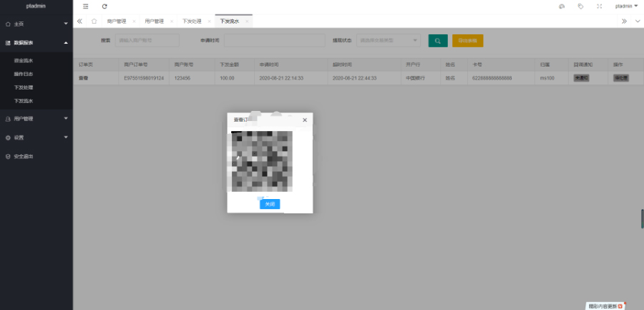Switch to the 下发处理 tab
Image resolution: width=644 pixels, height=310 pixels.
(191, 21)
